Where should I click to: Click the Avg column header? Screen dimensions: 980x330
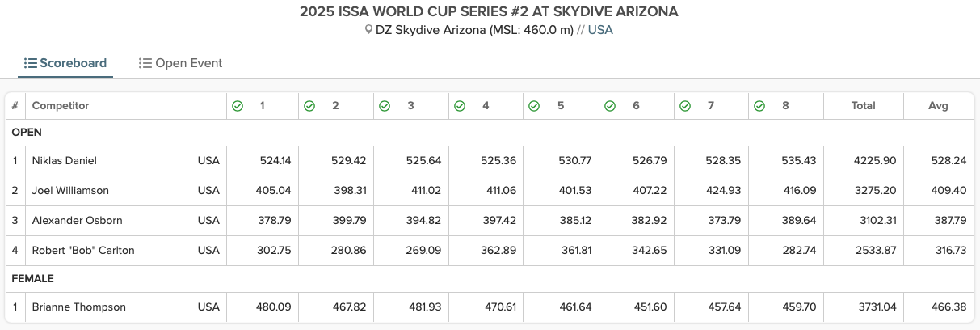point(938,106)
